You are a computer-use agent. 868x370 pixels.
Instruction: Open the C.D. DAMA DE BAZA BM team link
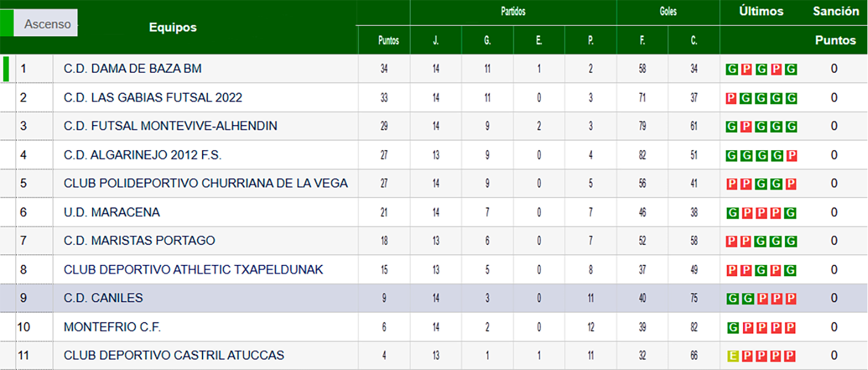click(132, 69)
